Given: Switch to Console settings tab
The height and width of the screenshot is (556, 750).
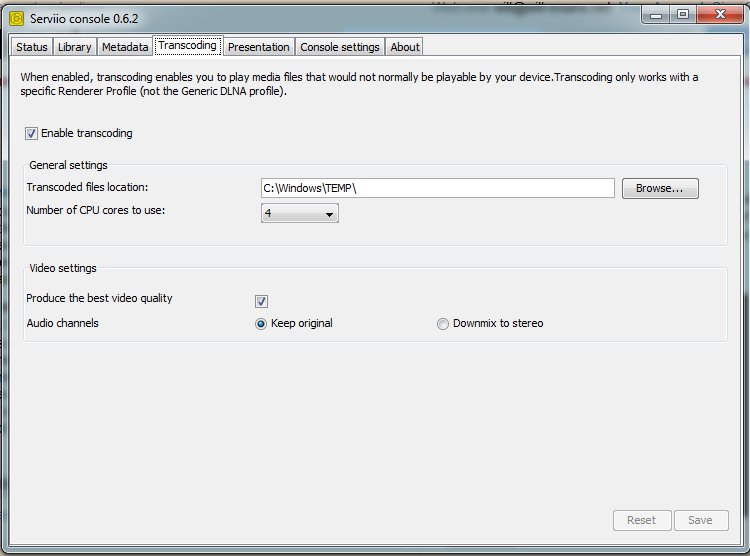Looking at the screenshot, I should coord(340,47).
